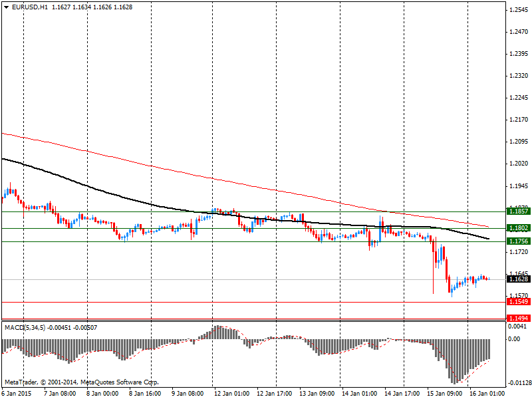
Task: Click the red 1.1494 price level label
Action: (518, 319)
